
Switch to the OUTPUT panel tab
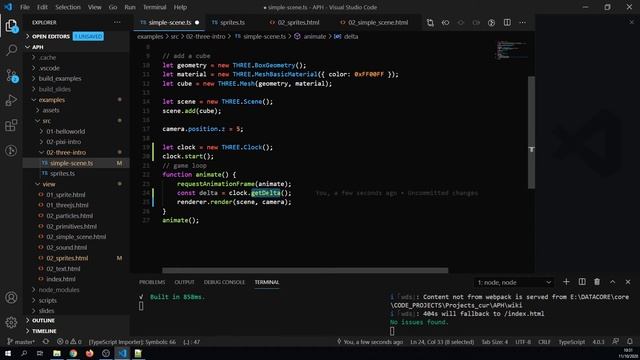(x=184, y=282)
